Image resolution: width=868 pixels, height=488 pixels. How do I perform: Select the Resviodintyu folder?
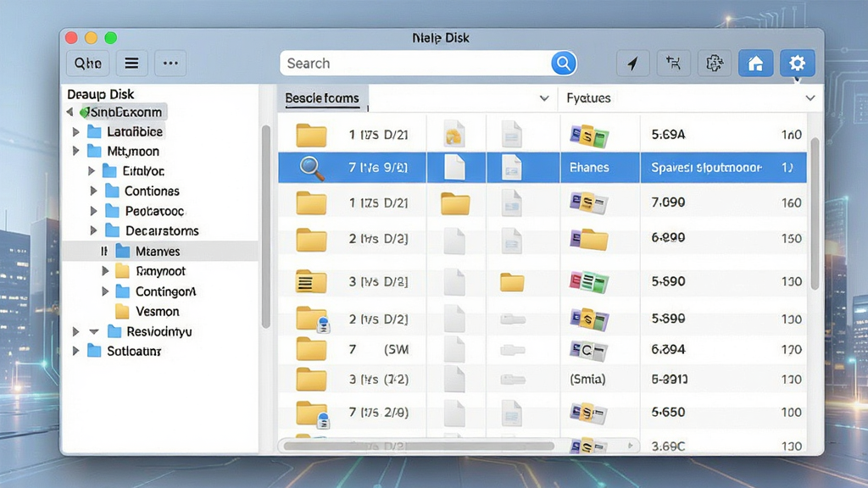pos(149,331)
